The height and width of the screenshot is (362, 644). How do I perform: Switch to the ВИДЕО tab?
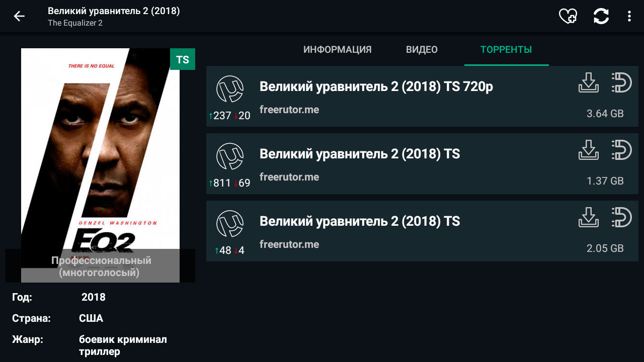click(422, 50)
